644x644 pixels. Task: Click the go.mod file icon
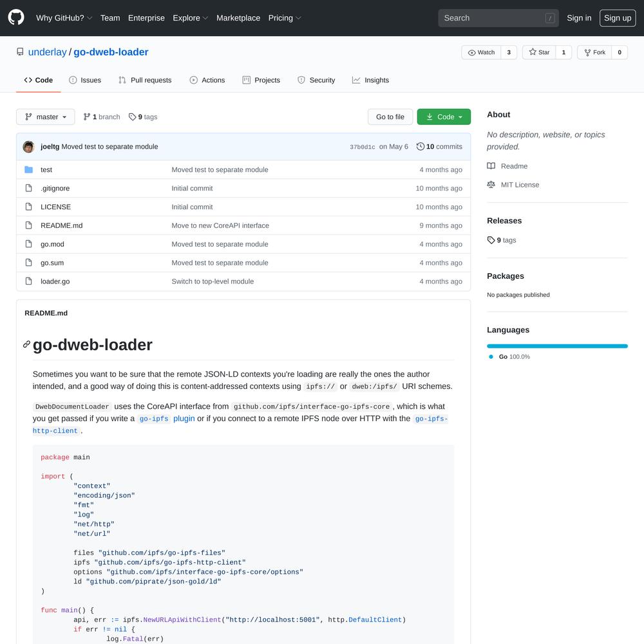[28, 244]
